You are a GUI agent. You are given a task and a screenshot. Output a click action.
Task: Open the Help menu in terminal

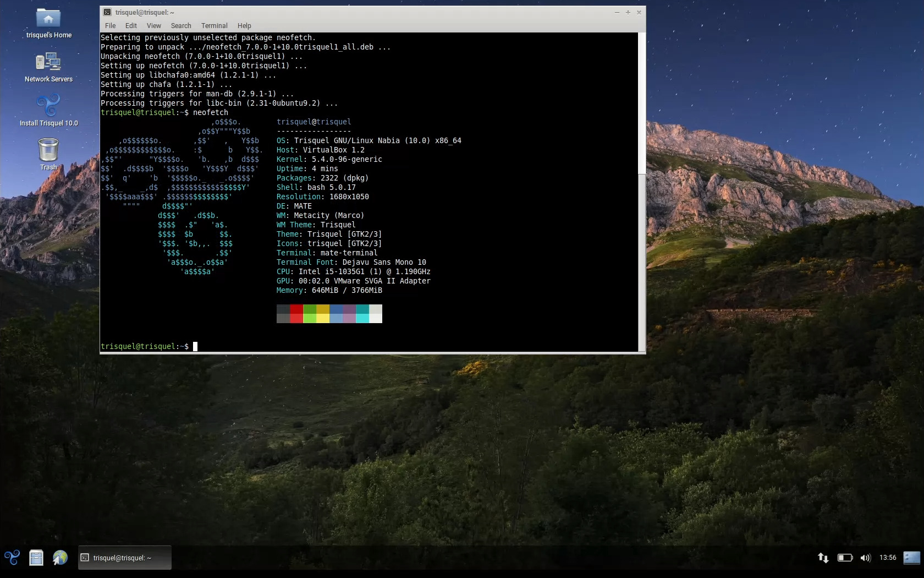pyautogui.click(x=244, y=26)
